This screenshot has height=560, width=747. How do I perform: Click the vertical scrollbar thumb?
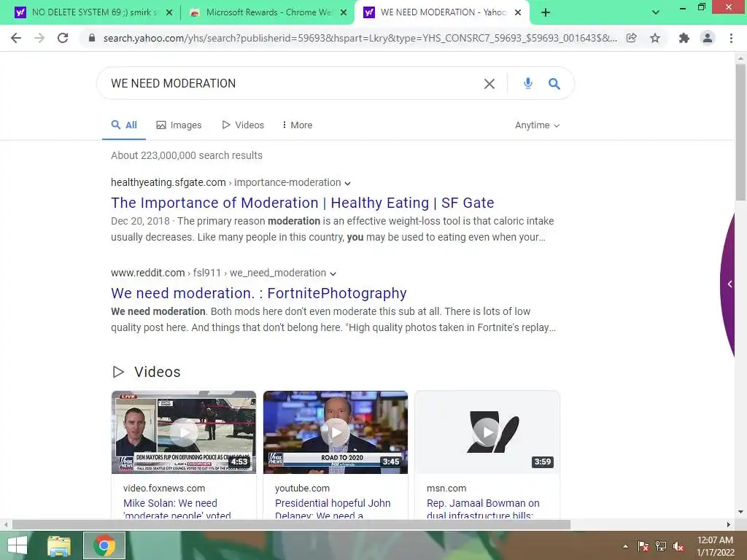pyautogui.click(x=740, y=131)
